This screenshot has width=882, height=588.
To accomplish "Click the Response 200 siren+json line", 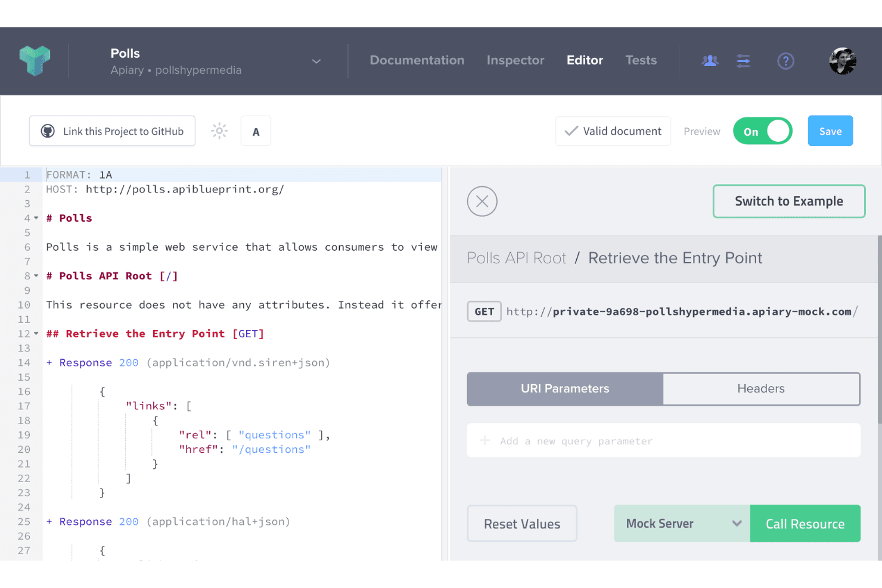I will tap(188, 363).
